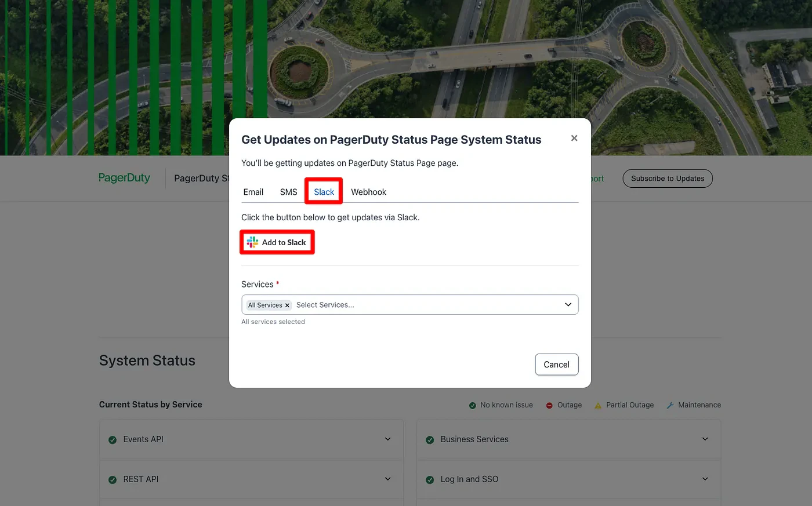Click the System Status heading
This screenshot has width=812, height=506.
[147, 361]
